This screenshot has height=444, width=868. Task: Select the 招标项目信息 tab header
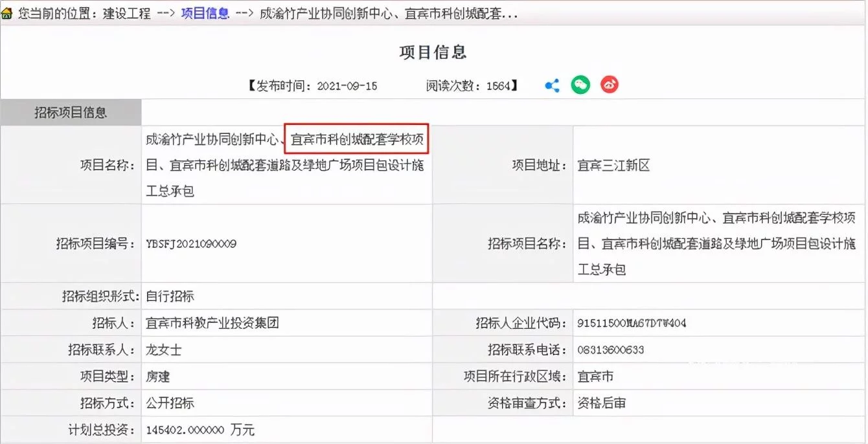(71, 113)
